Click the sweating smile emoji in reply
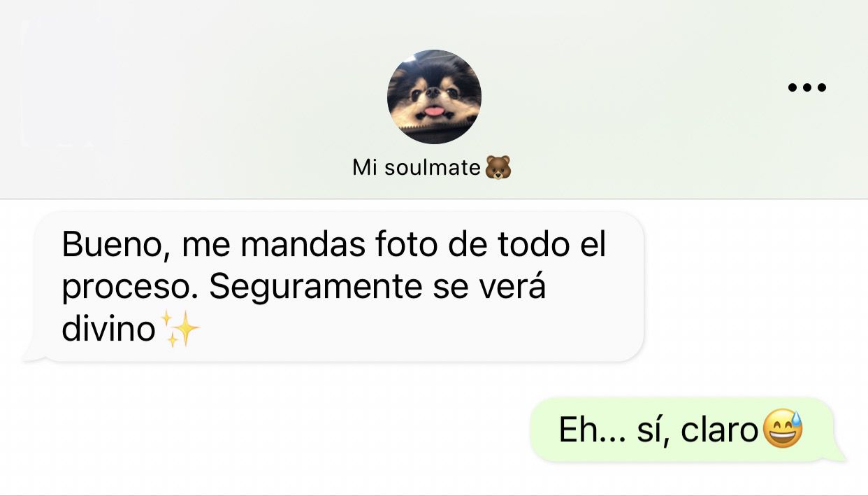Image resolution: width=868 pixels, height=496 pixels. tap(783, 430)
